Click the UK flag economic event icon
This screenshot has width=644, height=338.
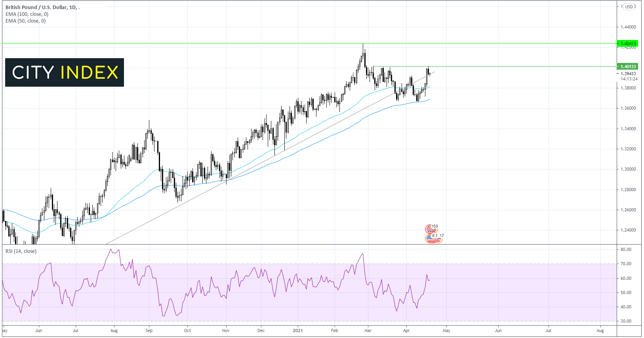tap(430, 228)
